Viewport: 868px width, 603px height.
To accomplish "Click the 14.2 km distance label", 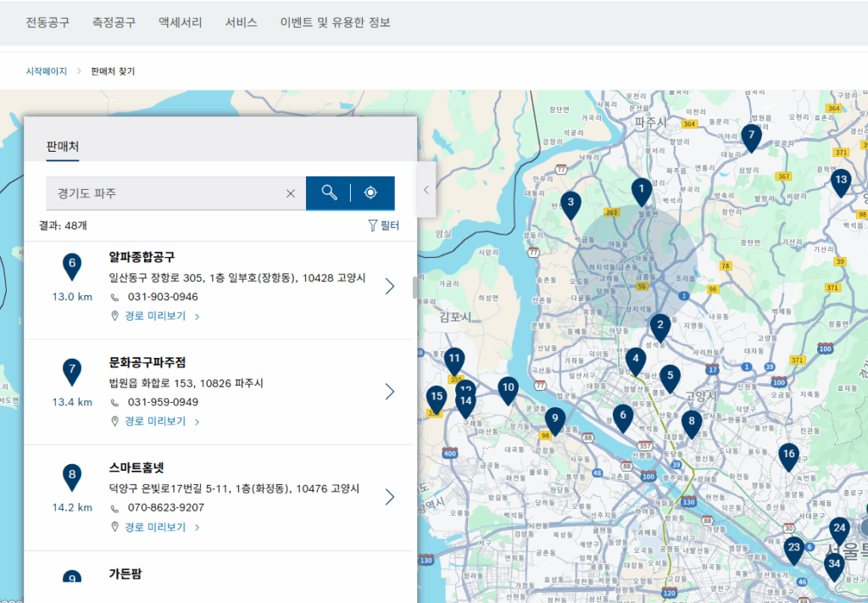I will click(72, 508).
